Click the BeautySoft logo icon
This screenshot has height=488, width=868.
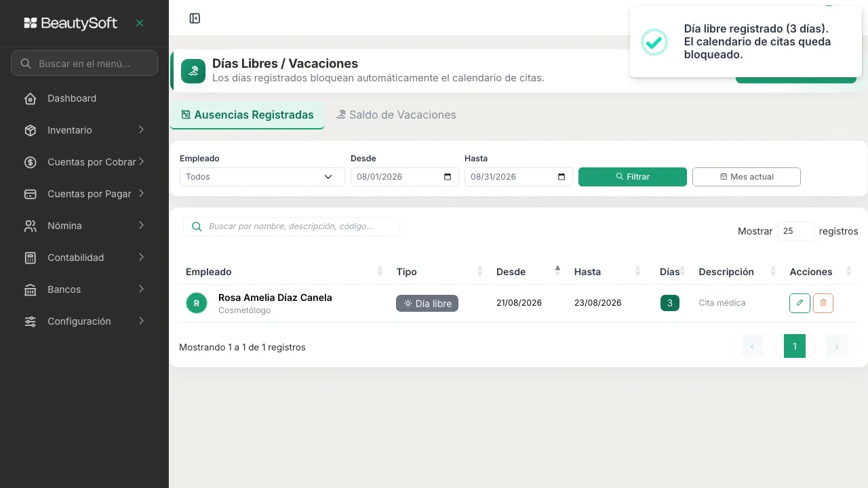31,23
